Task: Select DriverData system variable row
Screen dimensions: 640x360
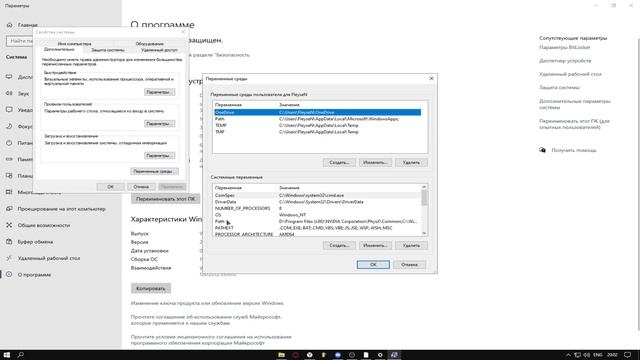Action: pyautogui.click(x=317, y=202)
